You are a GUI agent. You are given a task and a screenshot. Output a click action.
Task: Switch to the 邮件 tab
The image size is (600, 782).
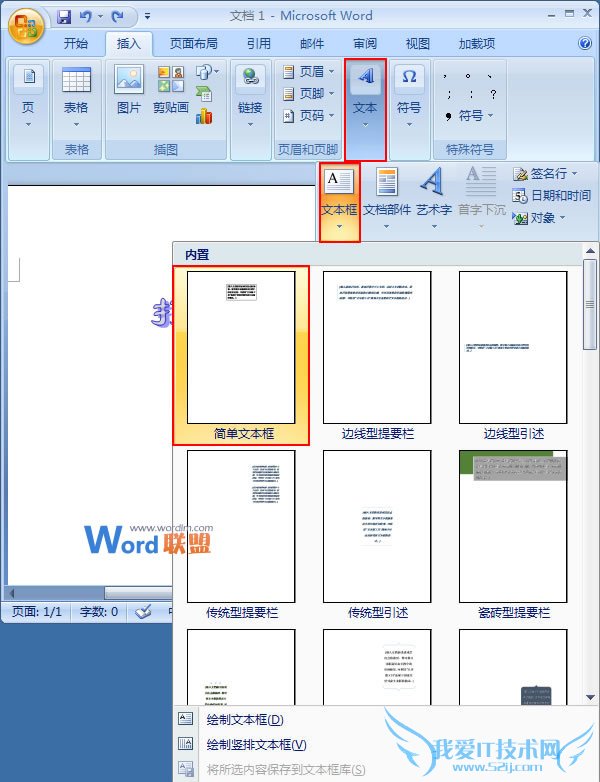[312, 44]
